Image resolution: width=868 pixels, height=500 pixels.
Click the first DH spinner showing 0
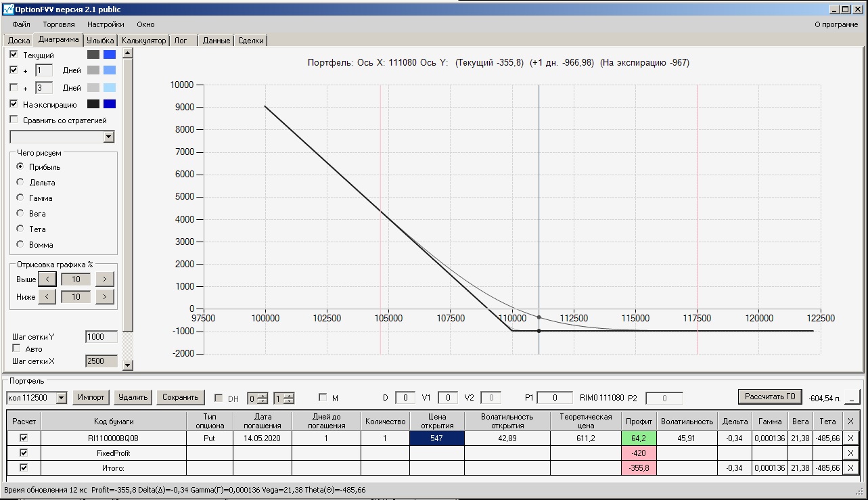click(x=258, y=398)
